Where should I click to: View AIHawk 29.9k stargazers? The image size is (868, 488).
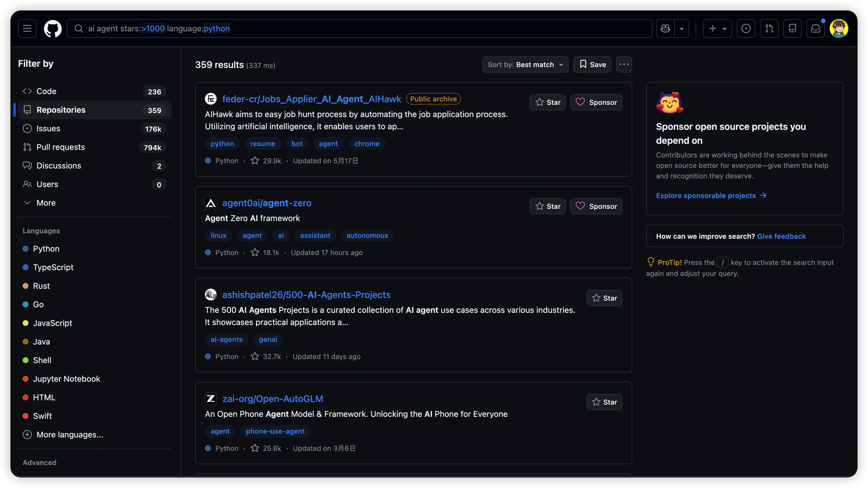(x=266, y=161)
